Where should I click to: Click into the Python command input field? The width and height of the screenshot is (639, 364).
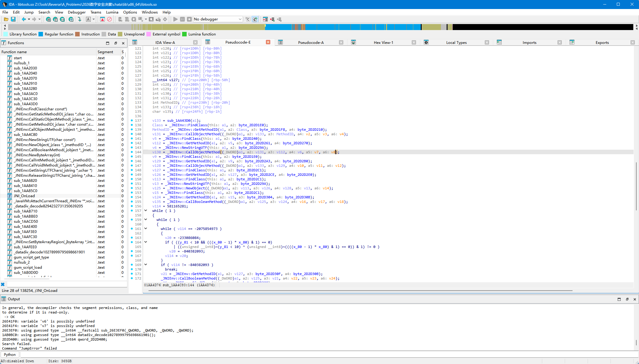(329, 355)
